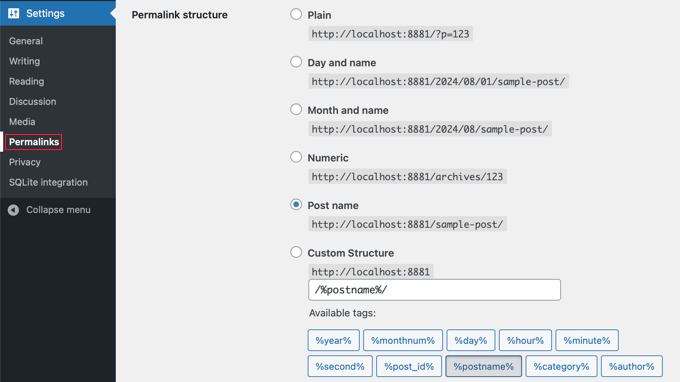Click the localhost:8881/sample-post/ example URL
This screenshot has height=382, width=680.
pos(407,224)
